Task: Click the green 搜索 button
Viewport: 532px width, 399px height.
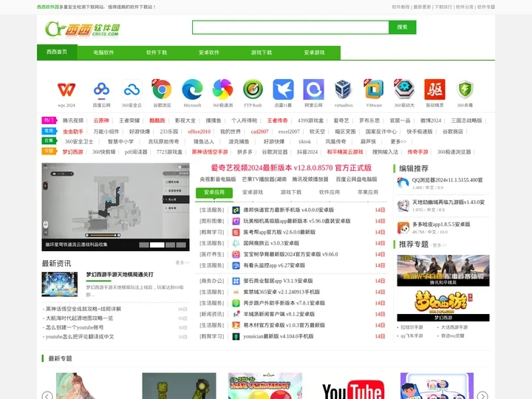Action: tap(402, 27)
